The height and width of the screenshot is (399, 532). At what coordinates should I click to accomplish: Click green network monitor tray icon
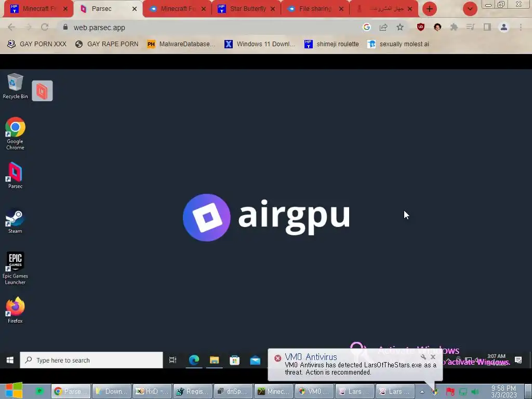(x=463, y=392)
